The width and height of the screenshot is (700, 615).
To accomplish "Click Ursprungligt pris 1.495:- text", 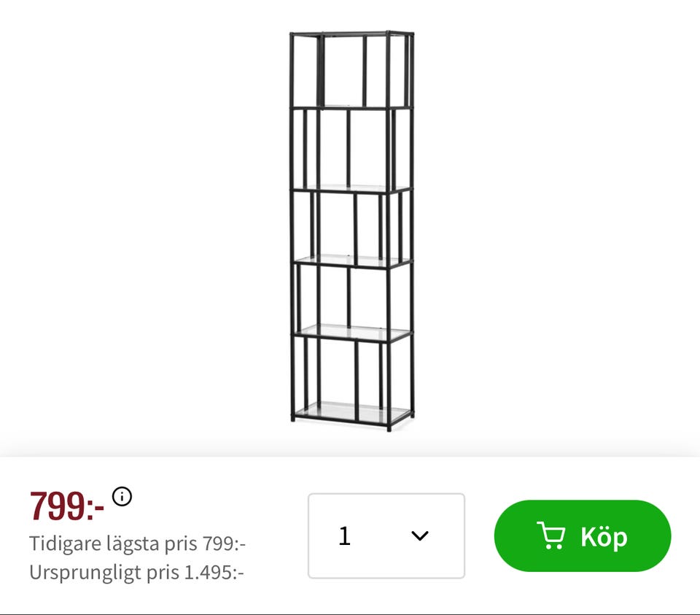I will tap(136, 572).
